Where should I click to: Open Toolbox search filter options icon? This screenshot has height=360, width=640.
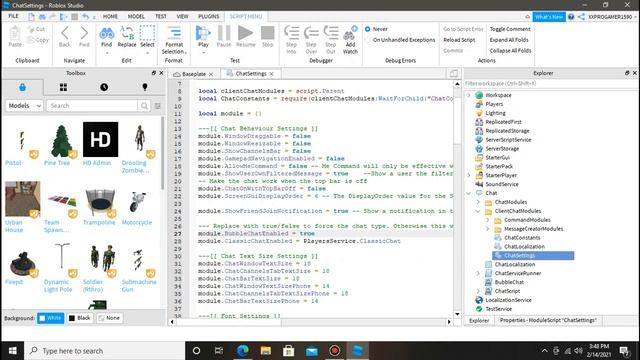[x=158, y=106]
